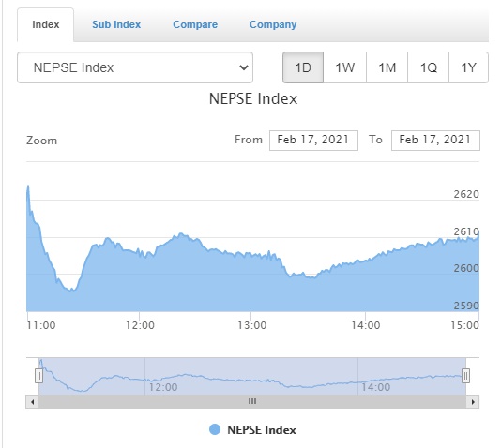The image size is (501, 448).
Task: Toggle the NEPSE Index legend item
Action: click(x=252, y=430)
